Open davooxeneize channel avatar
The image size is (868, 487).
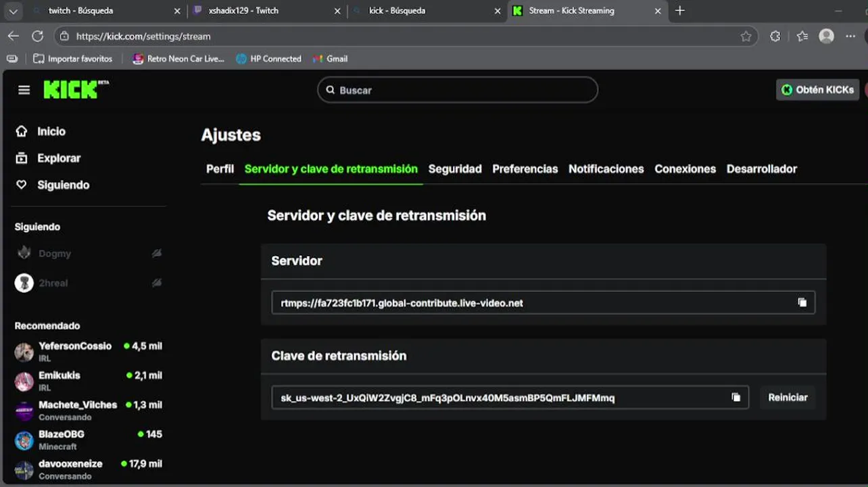pyautogui.click(x=24, y=470)
